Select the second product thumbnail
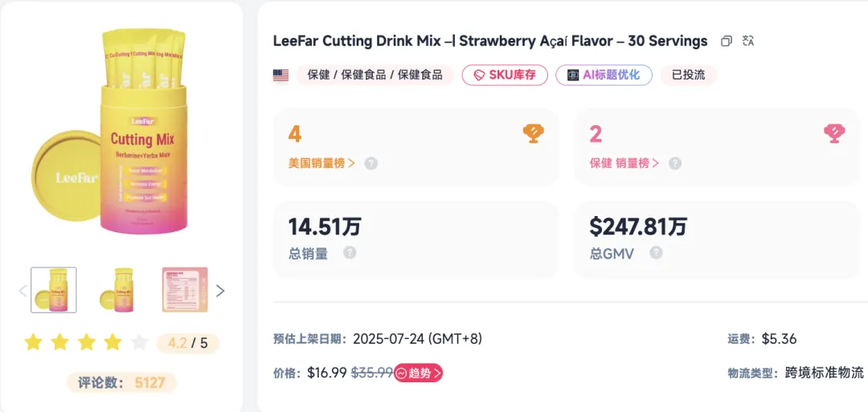Viewport: 868px width, 412px height. [120, 290]
